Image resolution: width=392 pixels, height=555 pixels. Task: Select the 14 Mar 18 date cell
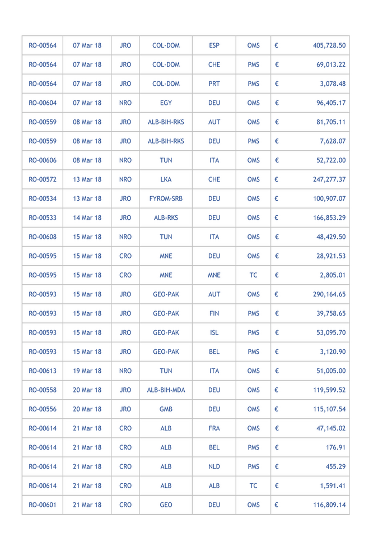click(x=87, y=218)
